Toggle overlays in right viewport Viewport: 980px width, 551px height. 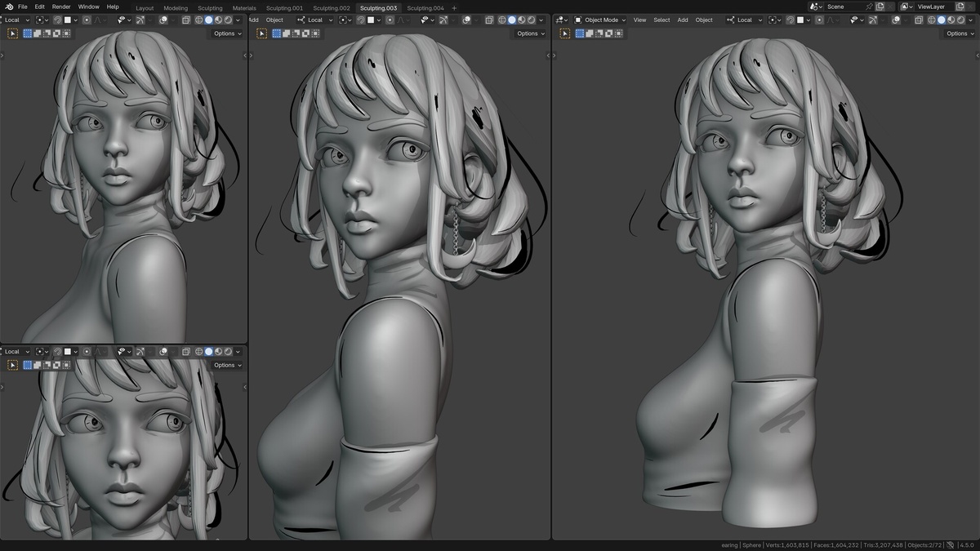tap(896, 20)
